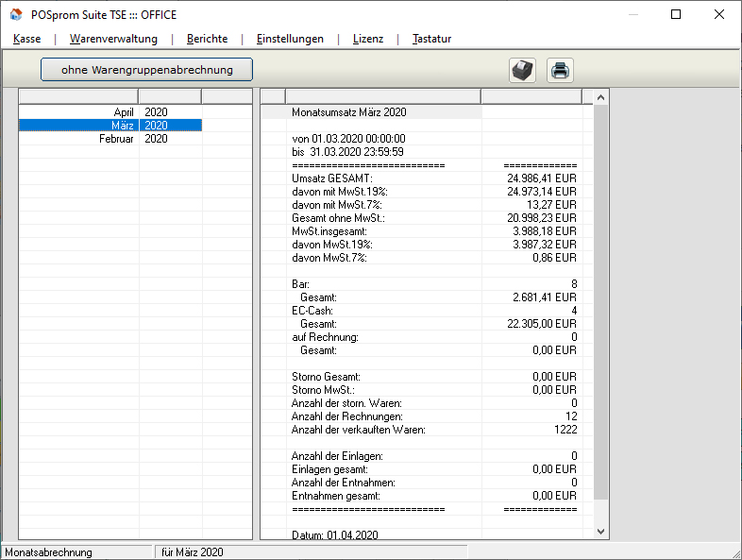This screenshot has height=560, width=742.
Task: Click the 'Monatsabrechnung' status bar entry
Action: pyautogui.click(x=49, y=552)
